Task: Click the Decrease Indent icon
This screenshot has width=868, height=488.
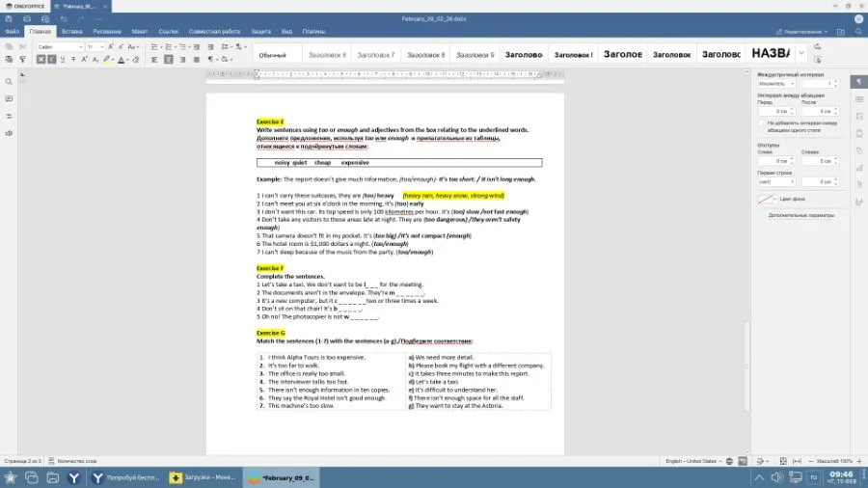Action: pos(197,47)
